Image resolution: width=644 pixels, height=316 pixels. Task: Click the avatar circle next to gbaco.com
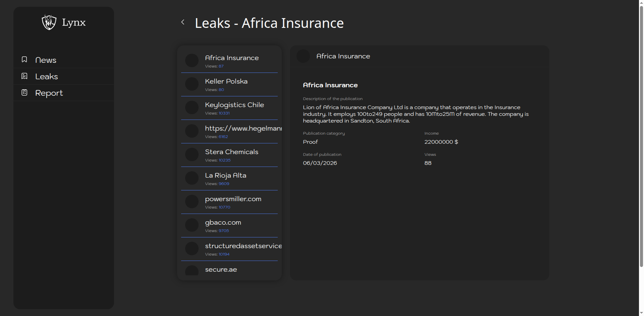[192, 225]
